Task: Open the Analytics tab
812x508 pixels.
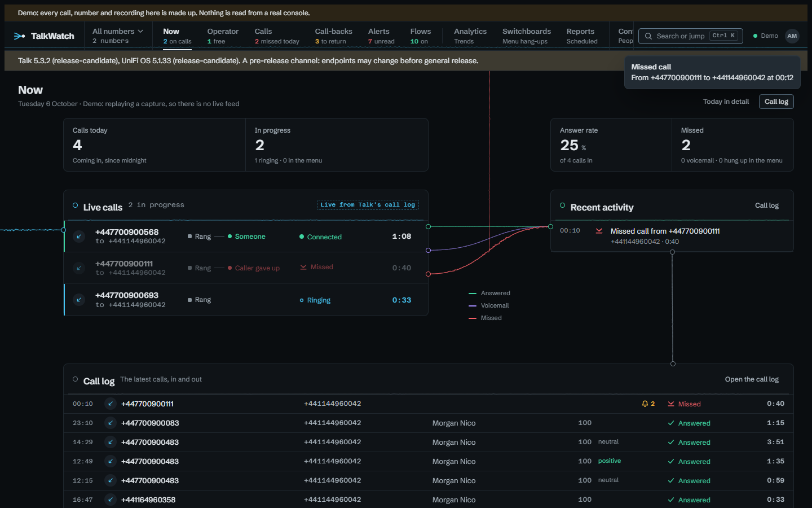Action: click(470, 36)
